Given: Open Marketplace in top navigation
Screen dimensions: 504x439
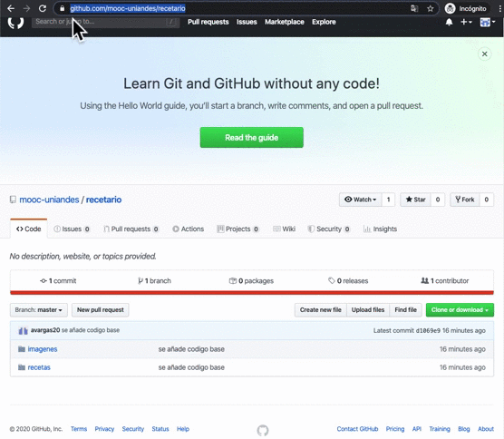Looking at the screenshot, I should pyautogui.click(x=285, y=22).
